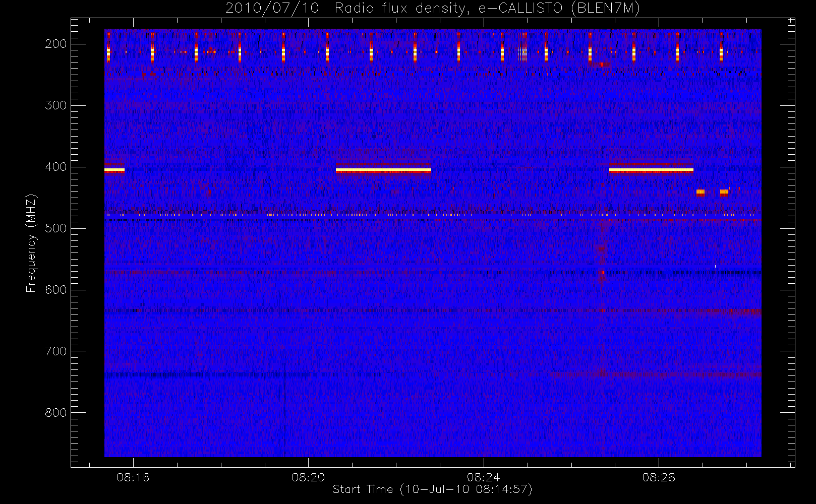
Task: Click the 'Frequency (MHz)' y-axis label
Action: coord(31,243)
